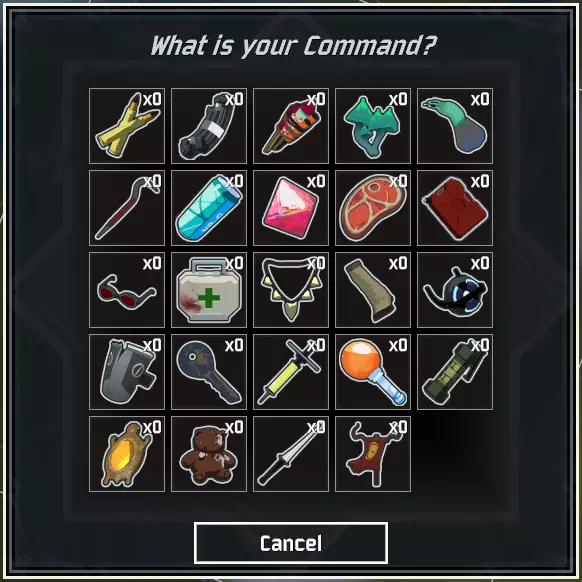The width and height of the screenshot is (582, 582).
Task: Pick the crossed yellow bullets item
Action: (127, 126)
